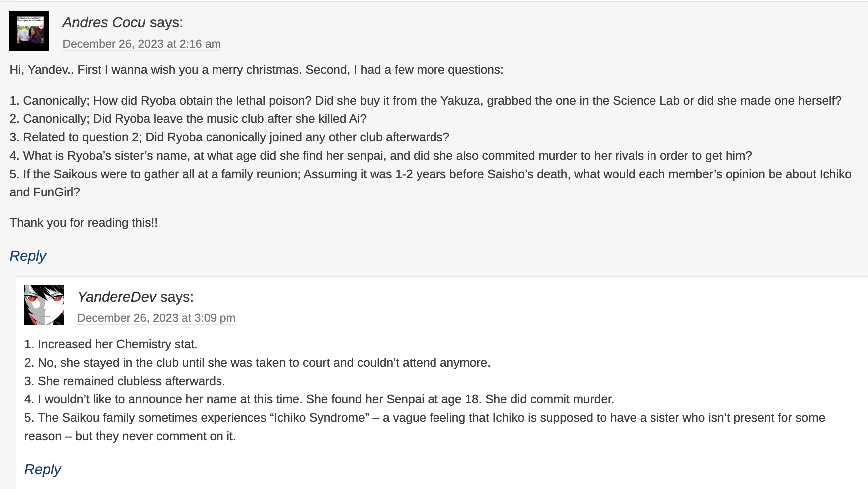The width and height of the screenshot is (868, 489).
Task: Click YandereDev's red-eyed avatar image
Action: coord(44,305)
